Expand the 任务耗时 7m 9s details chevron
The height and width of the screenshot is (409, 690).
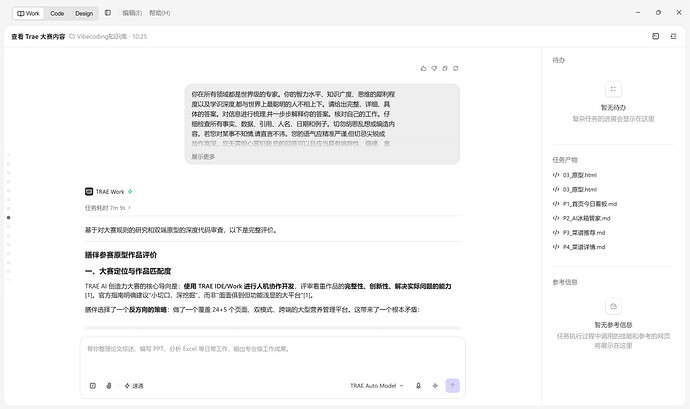(129, 208)
